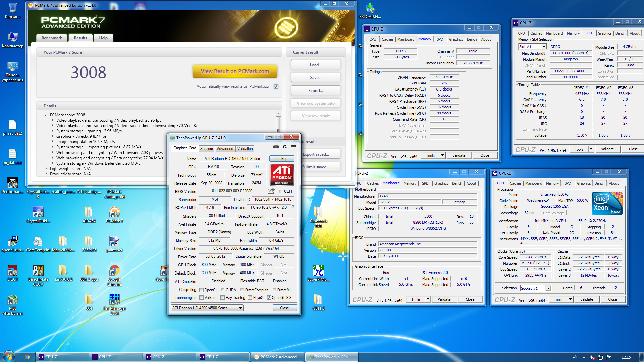Image resolution: width=644 pixels, height=362 pixels.
Task: Click the Bus Interface question mark
Action: 293,207
